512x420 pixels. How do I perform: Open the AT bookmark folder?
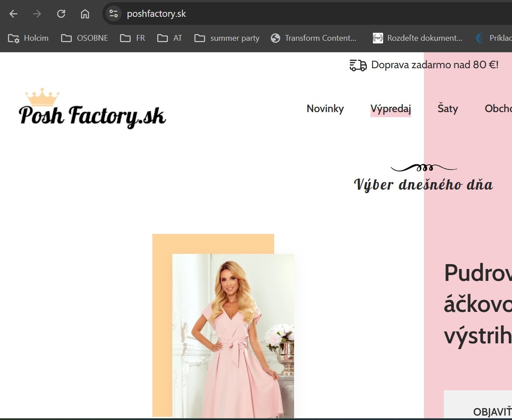pos(170,38)
